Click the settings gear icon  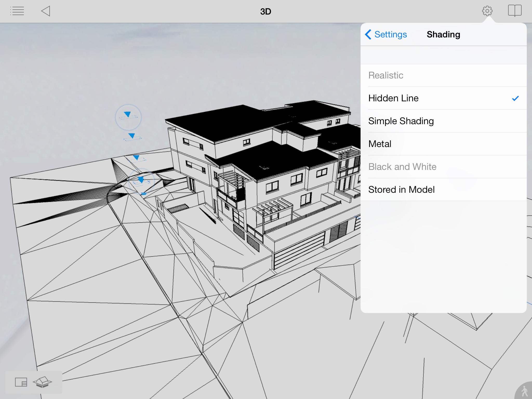[x=487, y=11]
